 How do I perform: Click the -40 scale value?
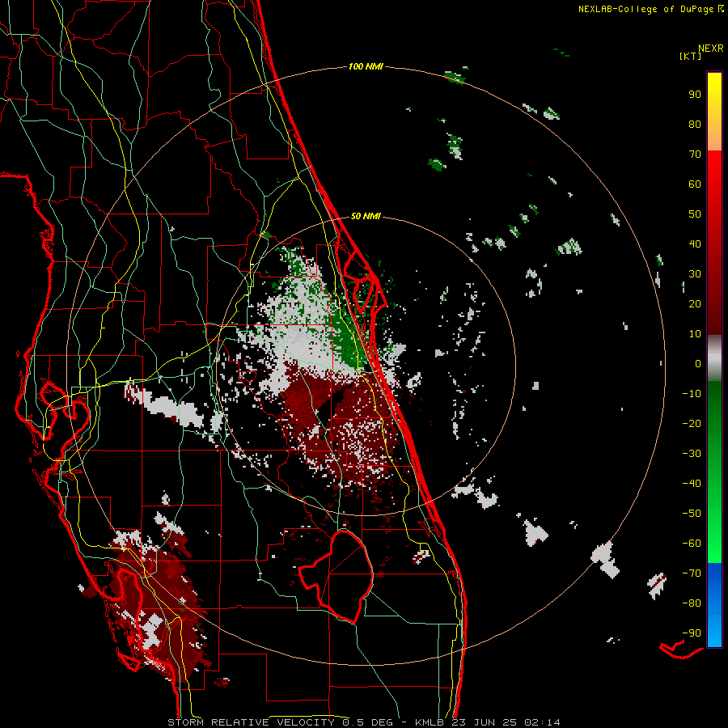point(692,484)
